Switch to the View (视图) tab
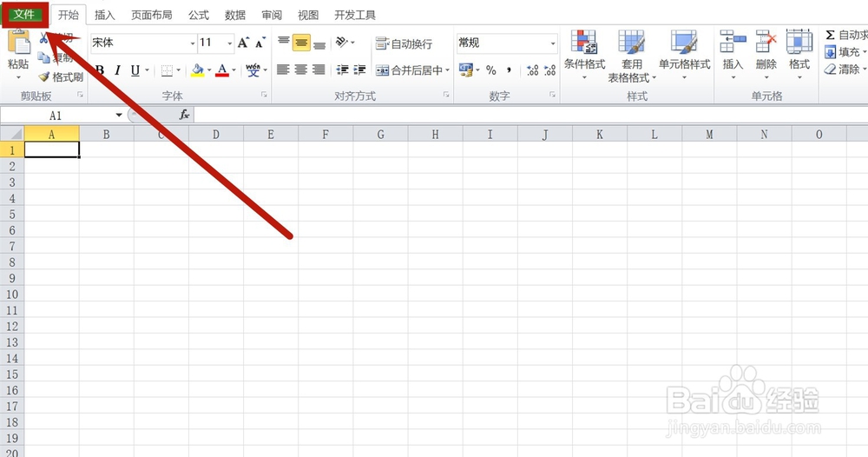 308,15
